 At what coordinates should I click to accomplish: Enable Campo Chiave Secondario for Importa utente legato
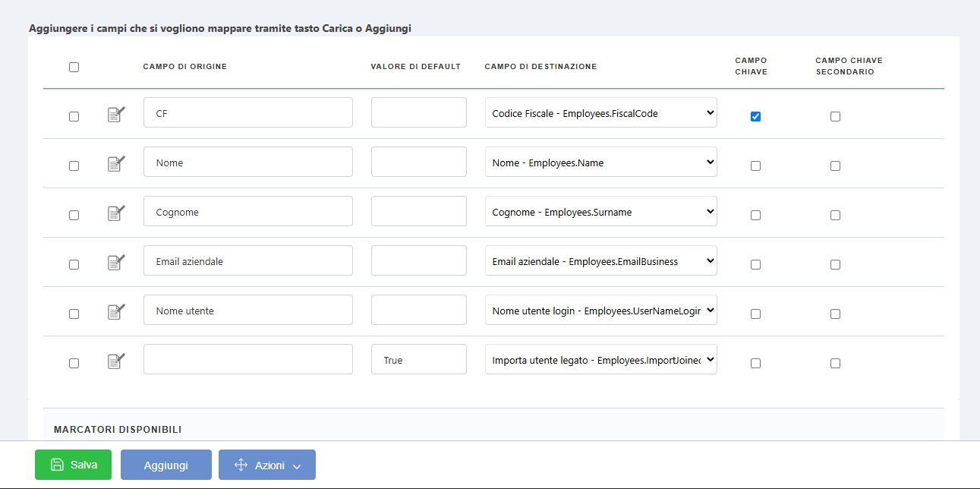click(x=835, y=363)
